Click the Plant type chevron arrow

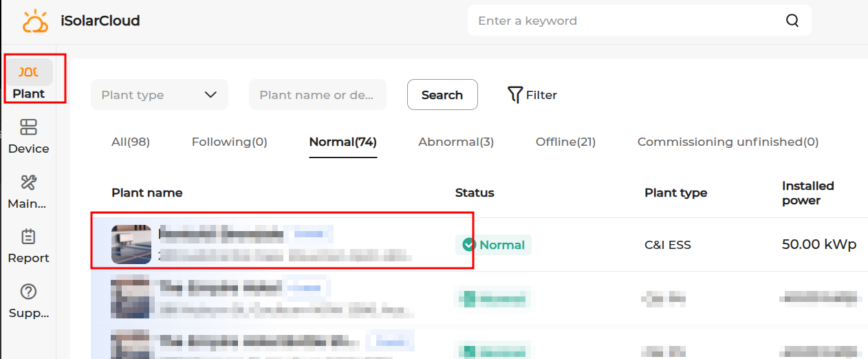tap(211, 95)
